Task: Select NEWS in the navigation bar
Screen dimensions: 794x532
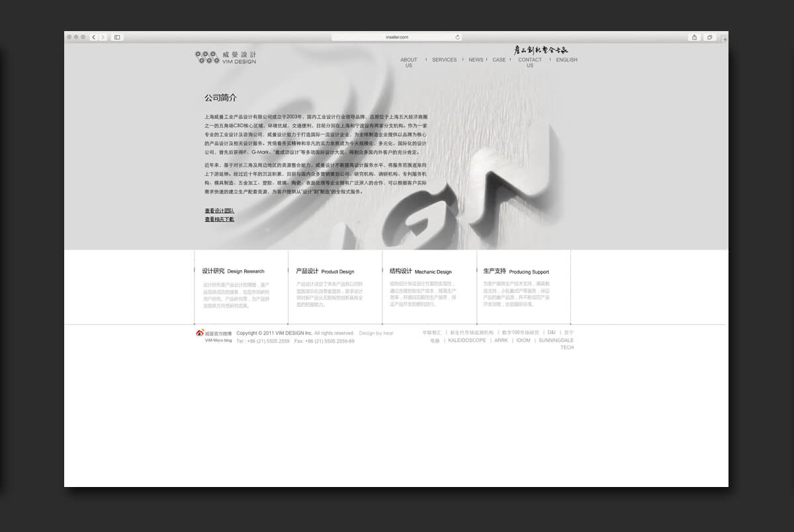Action: point(476,60)
